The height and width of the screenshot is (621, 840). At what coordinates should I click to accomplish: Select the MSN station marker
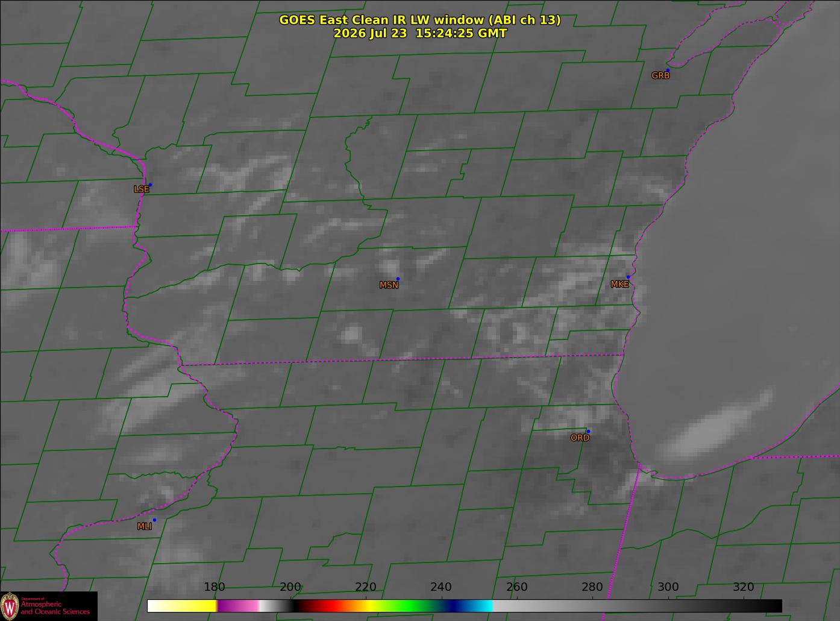(398, 279)
